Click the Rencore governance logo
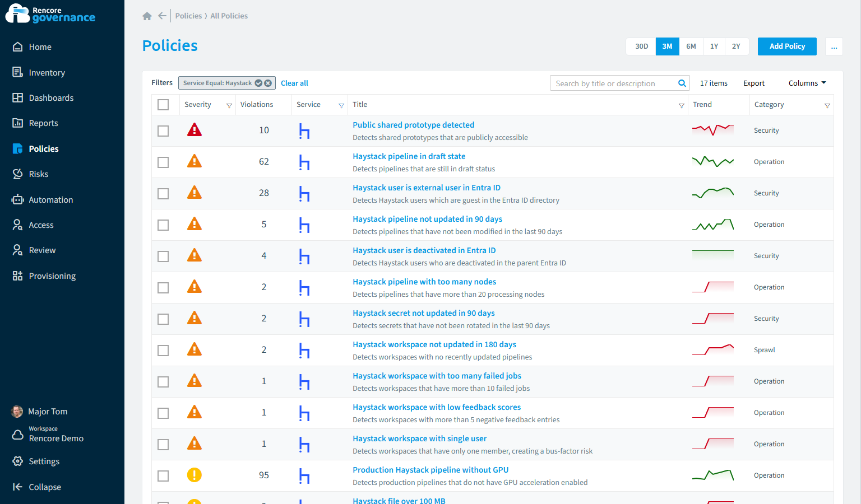 pos(50,14)
